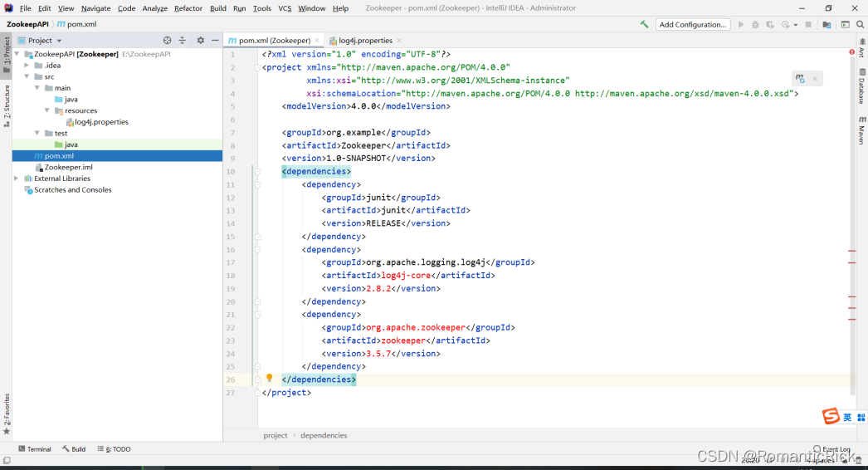
Task: Select Scratches and Consoles node
Action: [x=72, y=189]
